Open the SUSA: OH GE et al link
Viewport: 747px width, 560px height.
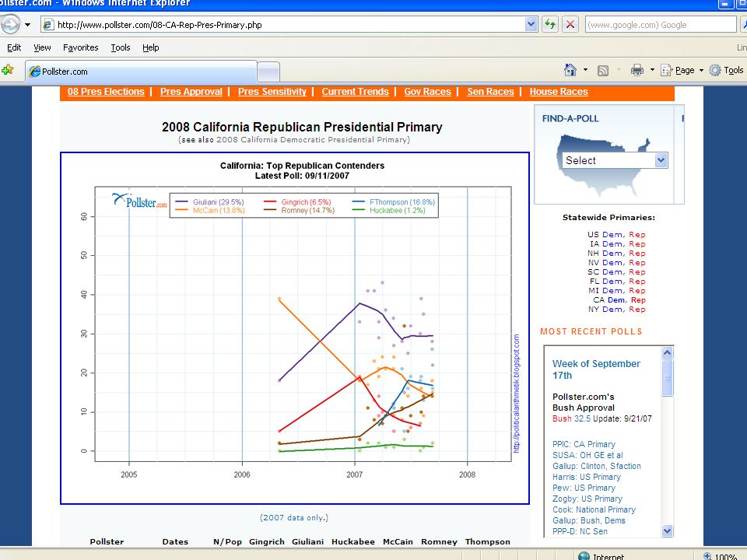587,455
